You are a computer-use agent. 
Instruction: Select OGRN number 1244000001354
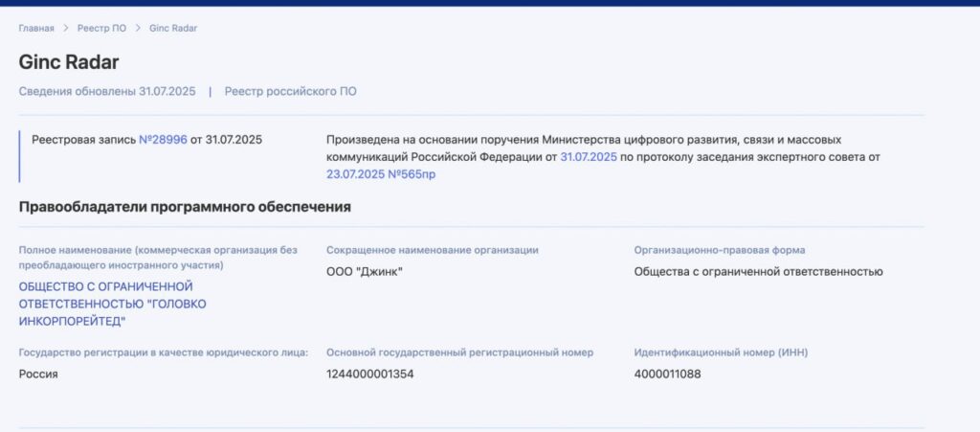tap(370, 374)
